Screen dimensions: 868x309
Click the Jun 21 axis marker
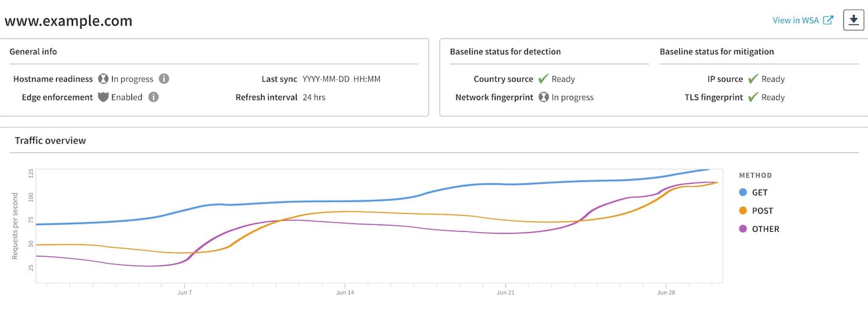coord(505,292)
